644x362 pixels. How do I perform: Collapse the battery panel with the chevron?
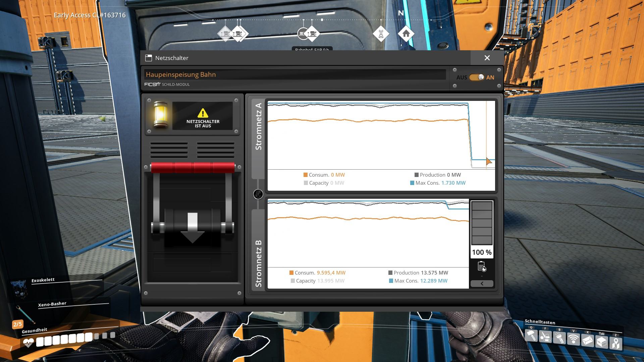coord(482,284)
